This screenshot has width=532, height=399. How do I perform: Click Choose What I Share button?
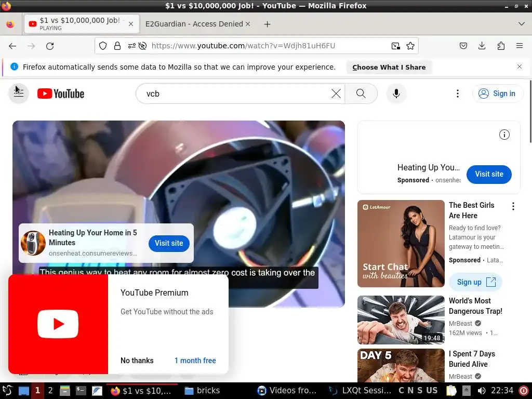[x=389, y=67]
